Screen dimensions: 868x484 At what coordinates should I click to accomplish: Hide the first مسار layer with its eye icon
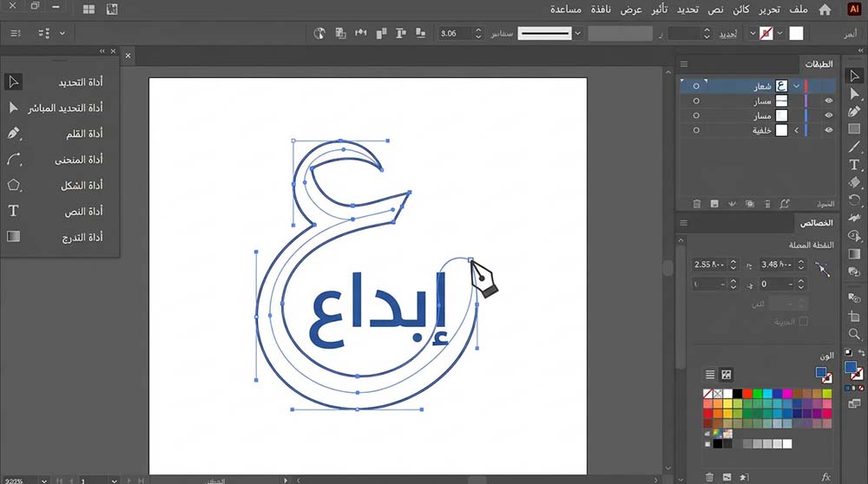pos(829,101)
